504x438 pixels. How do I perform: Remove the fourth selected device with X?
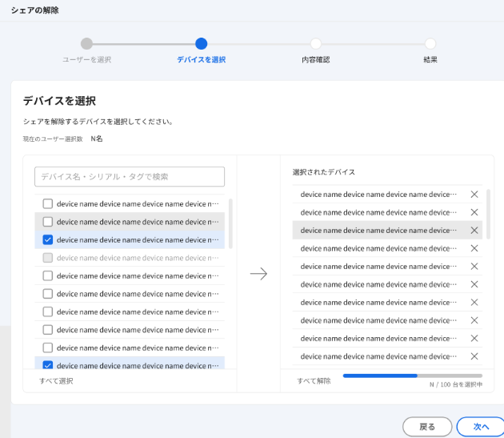(x=474, y=248)
